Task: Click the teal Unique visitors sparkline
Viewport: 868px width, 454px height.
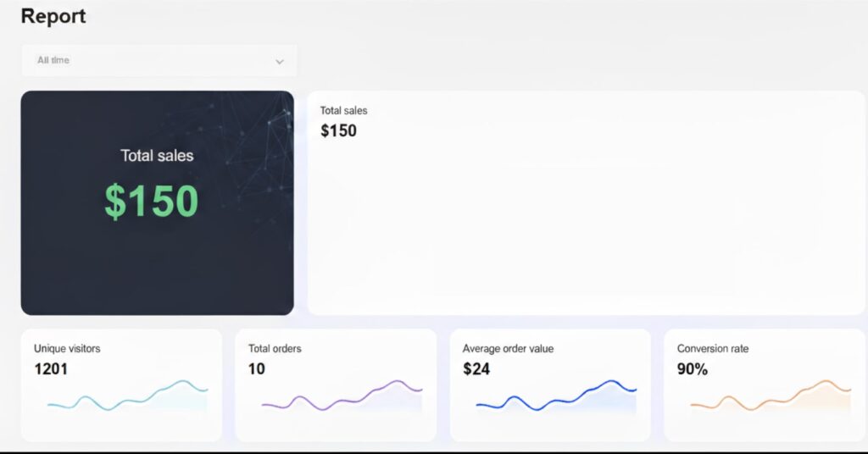Action: pos(127,398)
